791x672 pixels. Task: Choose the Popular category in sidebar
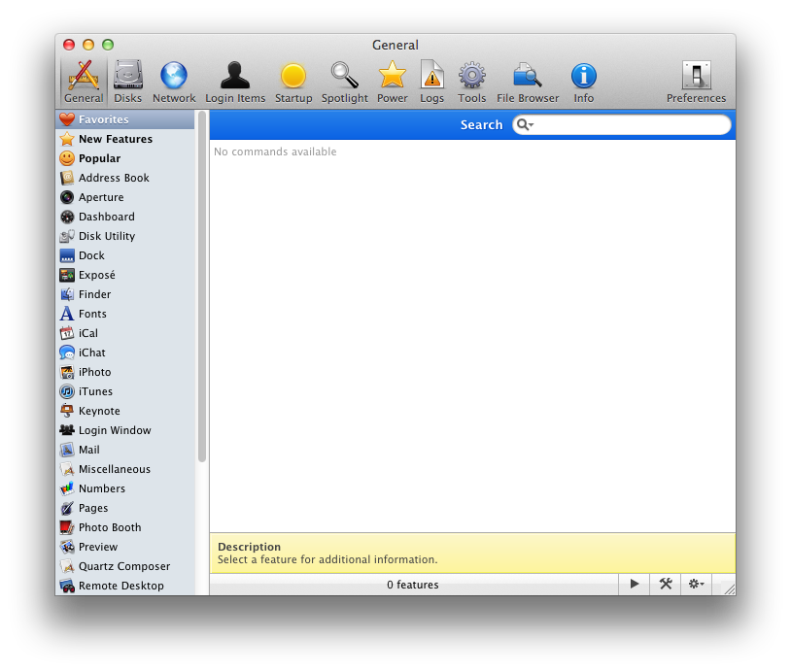(x=99, y=158)
